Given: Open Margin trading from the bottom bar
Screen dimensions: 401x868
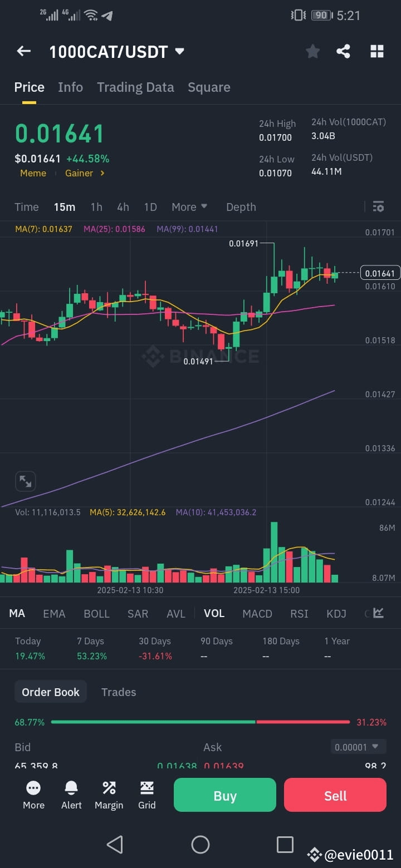Looking at the screenshot, I should tap(109, 795).
